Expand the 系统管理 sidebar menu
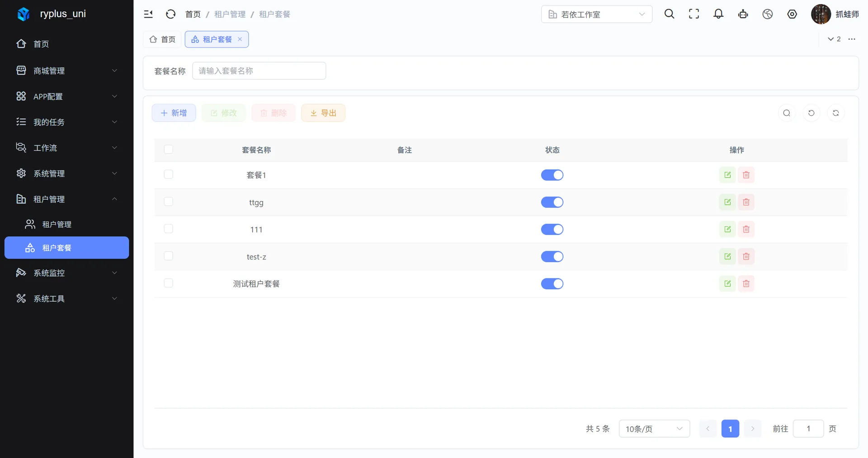868x458 pixels. (67, 173)
